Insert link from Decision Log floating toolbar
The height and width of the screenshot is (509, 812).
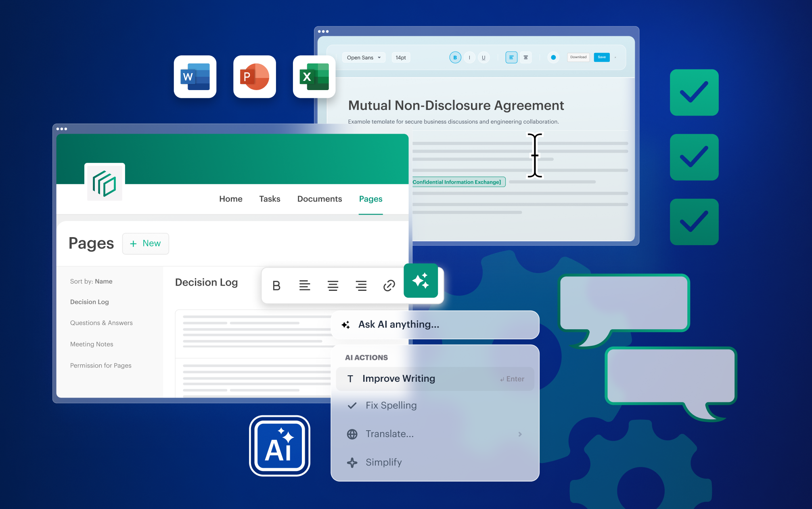pos(389,286)
